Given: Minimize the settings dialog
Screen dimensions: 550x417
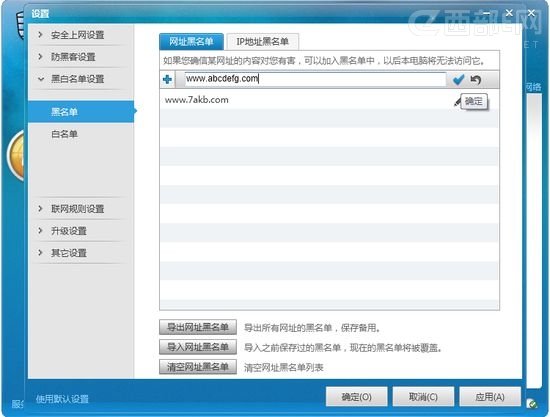Looking at the screenshot, I should (487, 13).
